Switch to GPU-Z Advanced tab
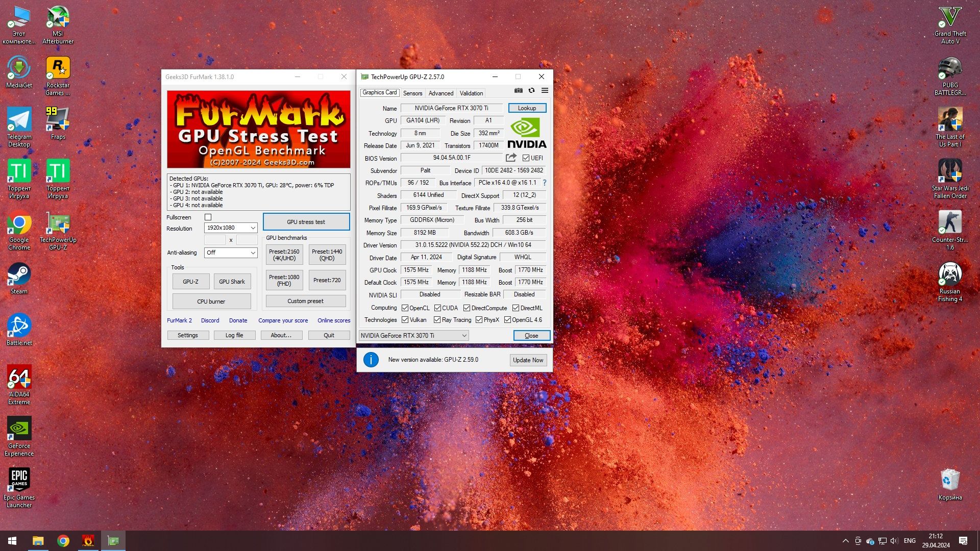The height and width of the screenshot is (551, 980). tap(440, 93)
